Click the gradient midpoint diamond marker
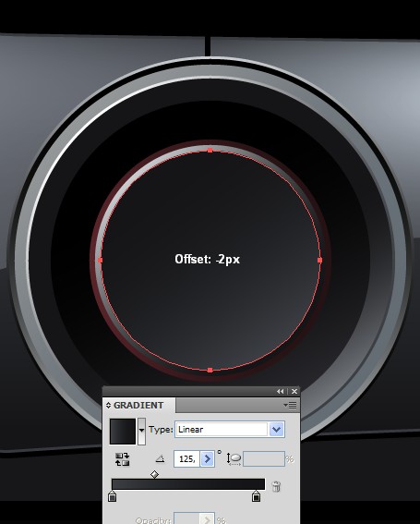 (x=154, y=474)
